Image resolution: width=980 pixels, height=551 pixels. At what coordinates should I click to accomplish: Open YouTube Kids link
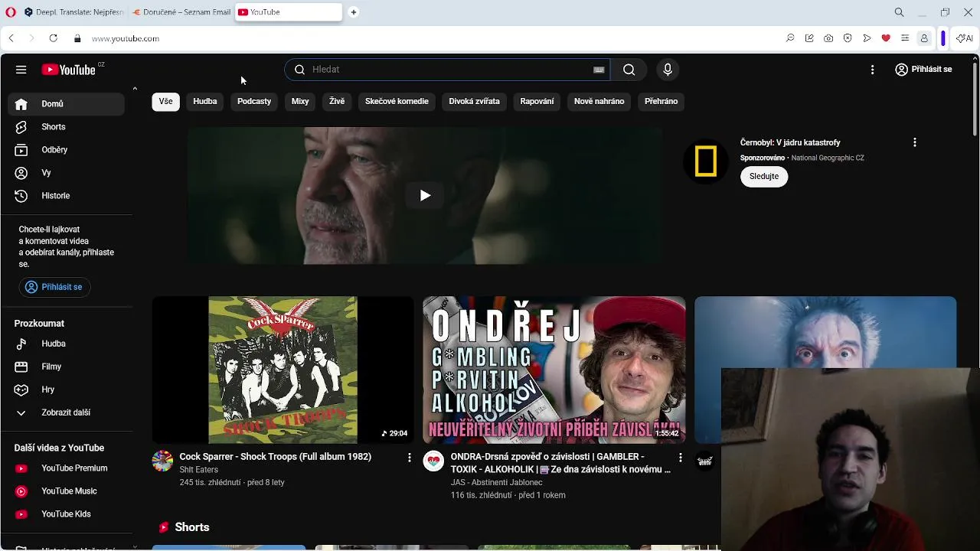coord(67,514)
